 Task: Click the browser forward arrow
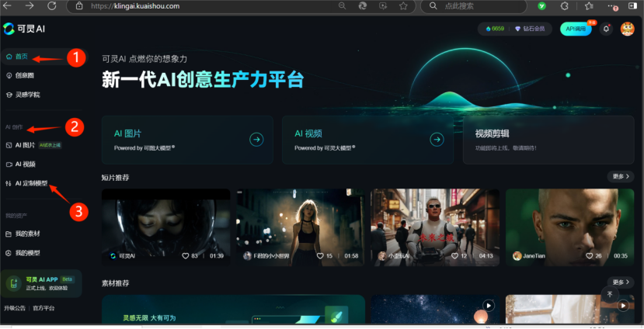pyautogui.click(x=30, y=5)
